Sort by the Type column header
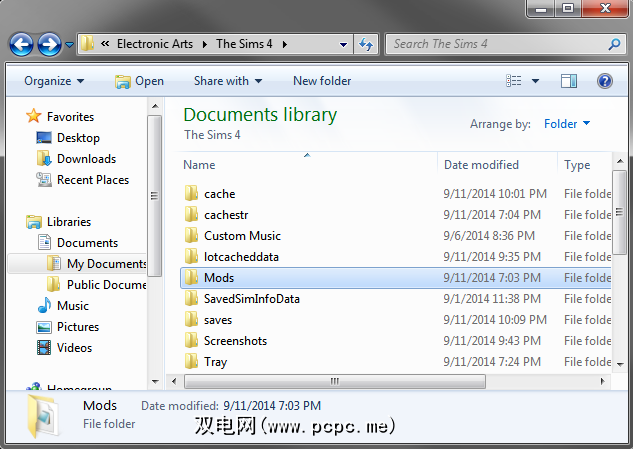The width and height of the screenshot is (633, 449). 577,165
